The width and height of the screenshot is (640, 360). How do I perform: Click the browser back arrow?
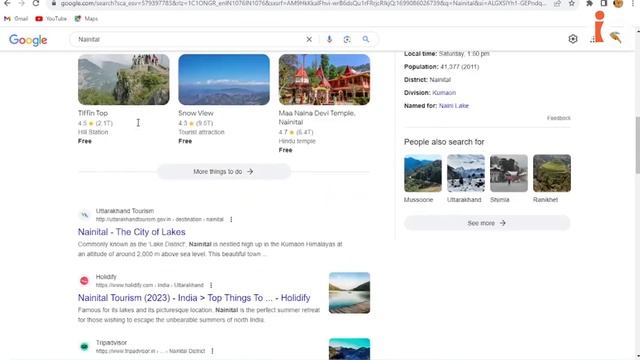point(7,3)
